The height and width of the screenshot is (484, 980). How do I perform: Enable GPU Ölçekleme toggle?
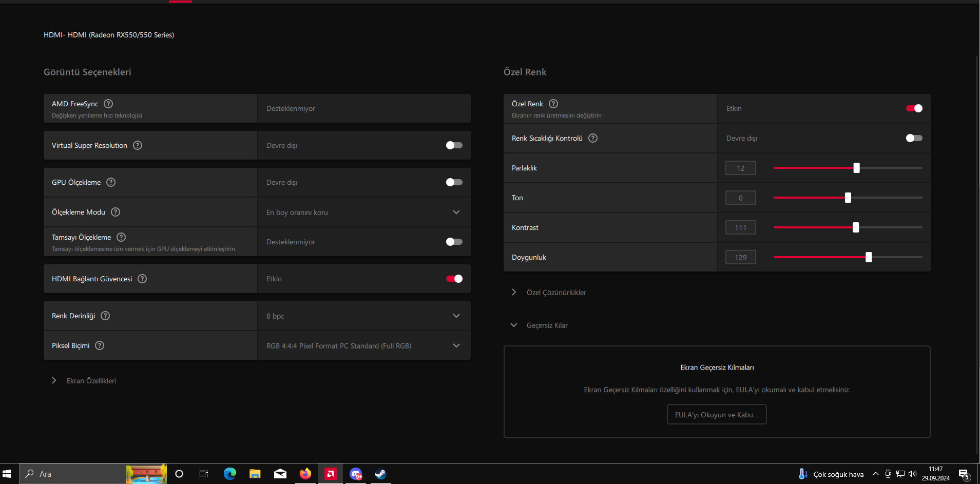pyautogui.click(x=454, y=182)
